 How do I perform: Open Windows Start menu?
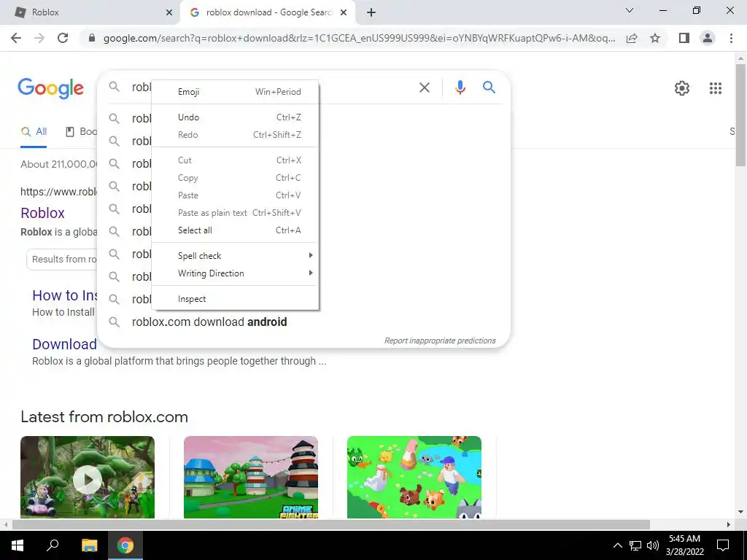point(18,545)
